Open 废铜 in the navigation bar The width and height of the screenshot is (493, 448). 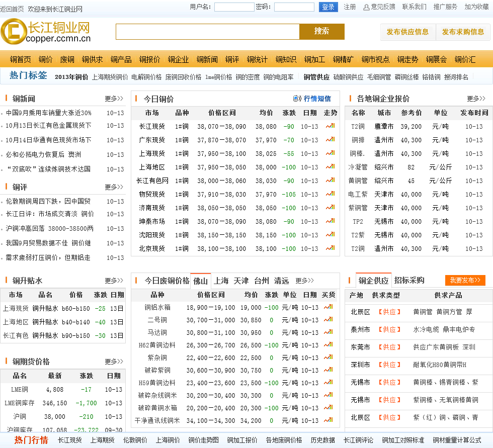tap(67, 59)
